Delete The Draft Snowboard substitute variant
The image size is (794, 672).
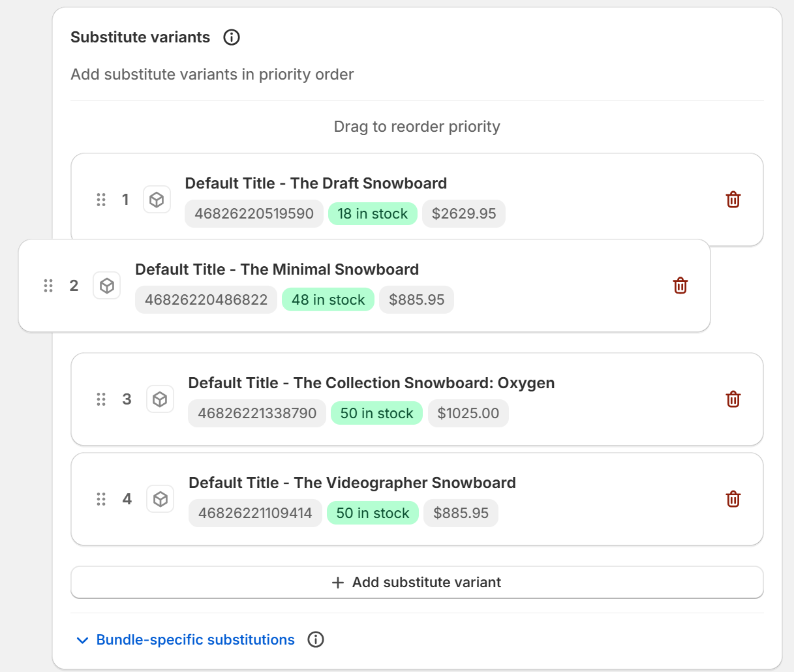[x=733, y=200]
